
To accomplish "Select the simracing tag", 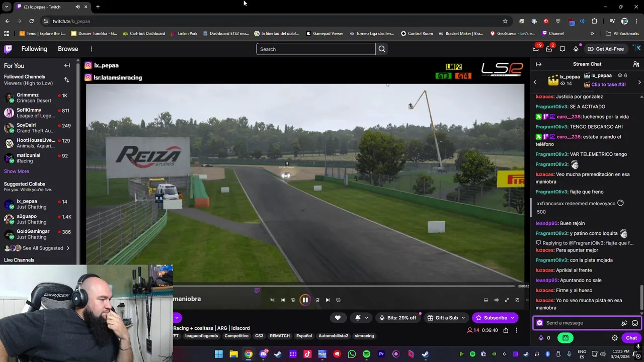I will click(x=364, y=336).
